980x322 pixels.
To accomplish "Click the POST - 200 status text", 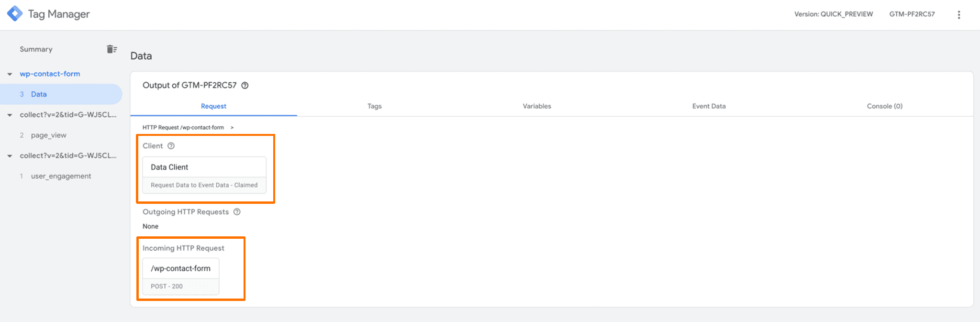I will pyautogui.click(x=167, y=286).
